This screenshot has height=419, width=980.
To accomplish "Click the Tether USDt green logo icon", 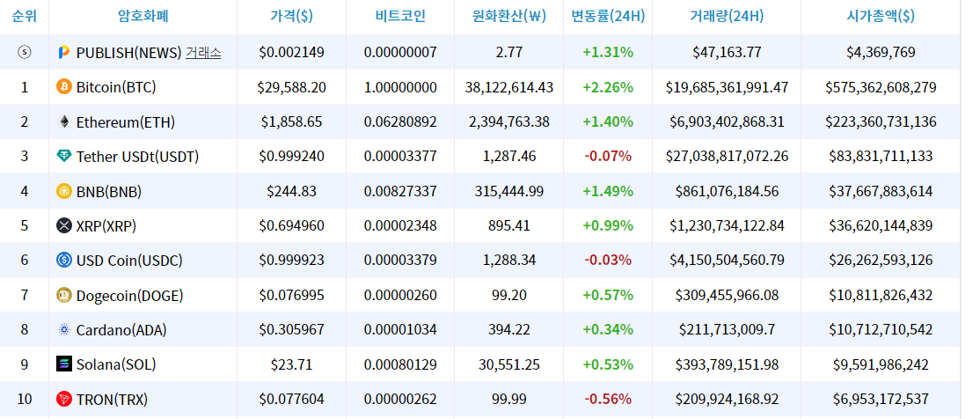I will (63, 157).
